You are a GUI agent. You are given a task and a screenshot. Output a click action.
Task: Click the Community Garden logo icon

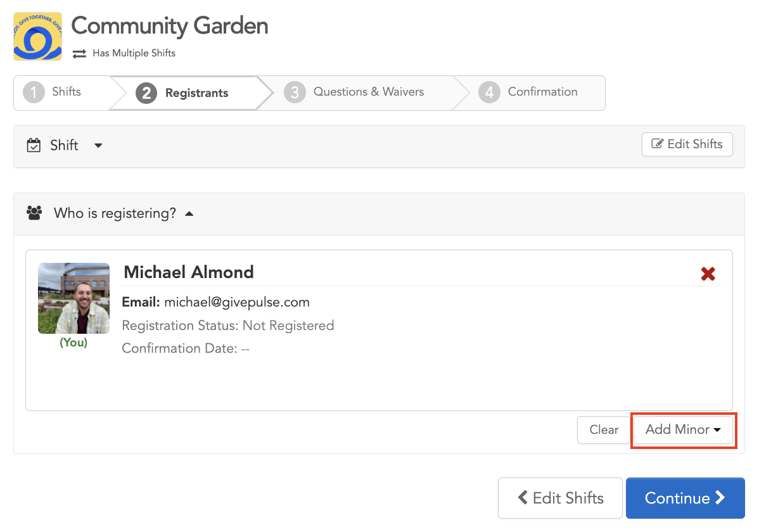click(x=38, y=36)
